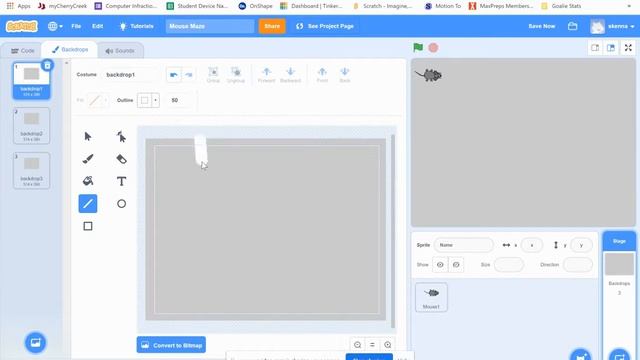Image resolution: width=640 pixels, height=360 pixels.
Task: Click the green flag to run
Action: click(418, 48)
